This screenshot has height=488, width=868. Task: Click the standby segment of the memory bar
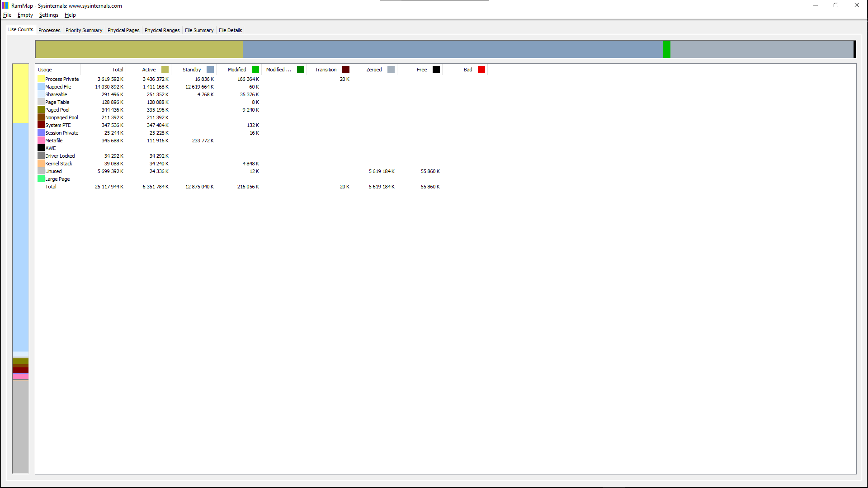click(453, 49)
